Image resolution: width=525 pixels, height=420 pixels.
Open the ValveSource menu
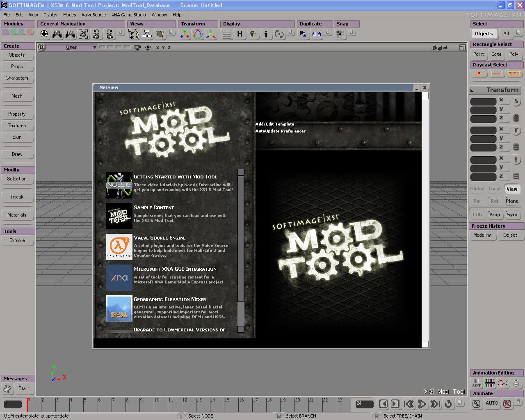(94, 15)
